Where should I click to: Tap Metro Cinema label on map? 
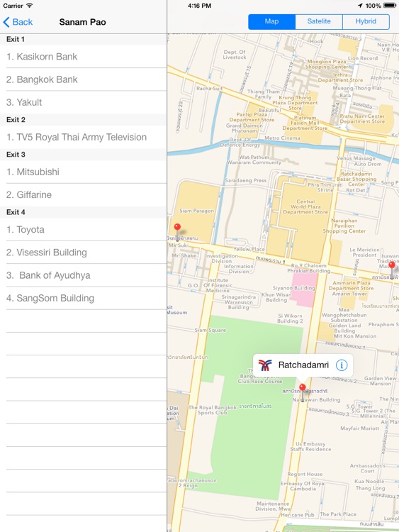tap(282, 138)
